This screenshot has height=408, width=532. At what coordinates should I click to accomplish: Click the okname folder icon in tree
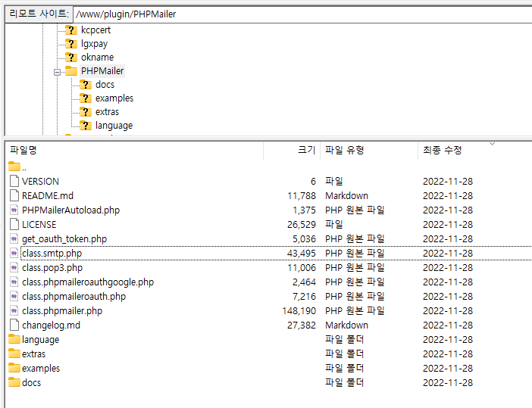coord(71,58)
